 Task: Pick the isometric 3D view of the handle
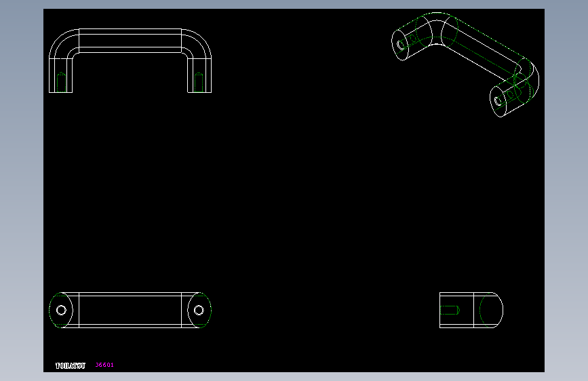point(465,64)
